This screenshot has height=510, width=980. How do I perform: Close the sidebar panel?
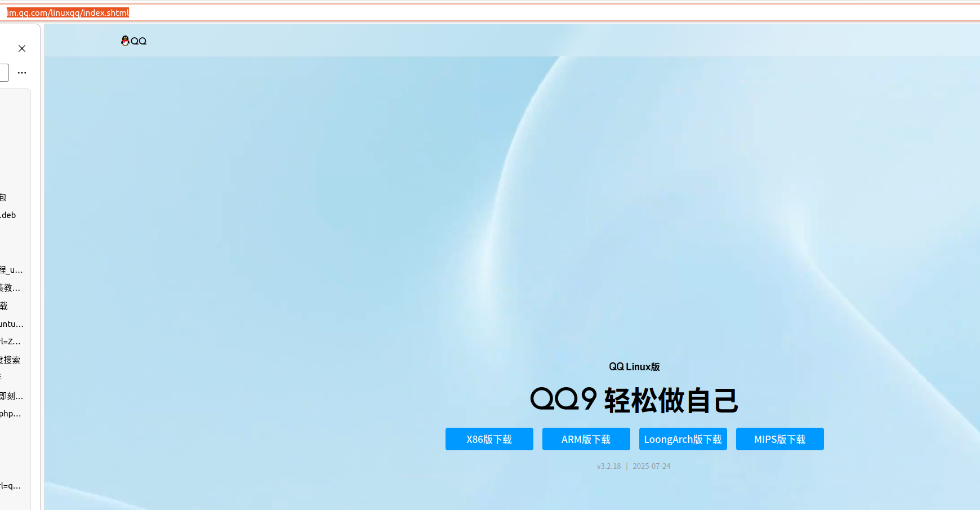click(x=22, y=48)
